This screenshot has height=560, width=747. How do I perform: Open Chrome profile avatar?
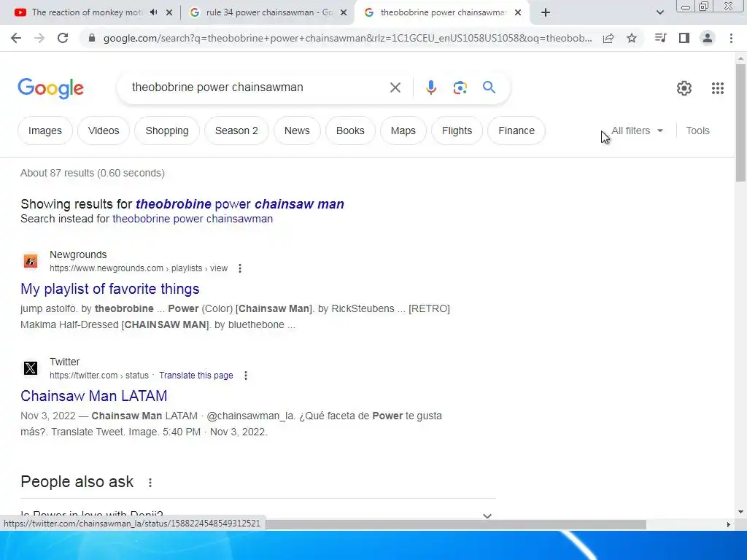pos(708,38)
